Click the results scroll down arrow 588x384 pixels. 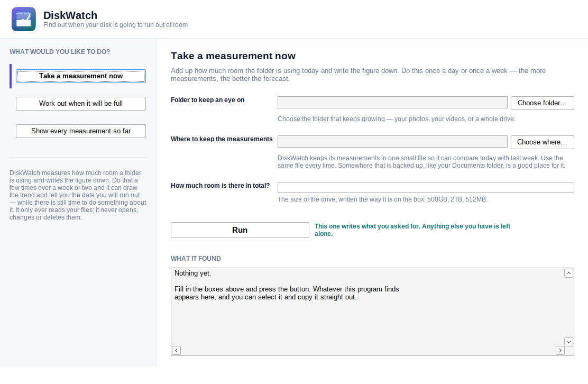[568, 342]
